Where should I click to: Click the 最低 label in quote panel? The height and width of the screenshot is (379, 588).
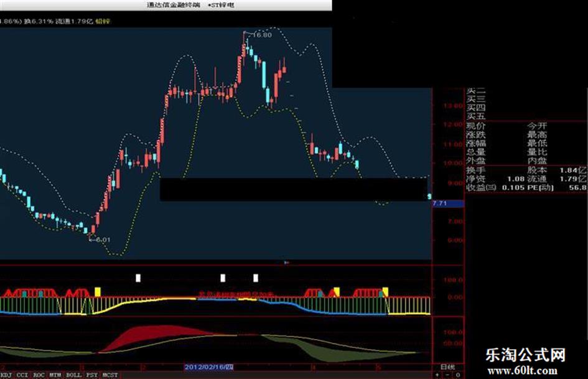537,143
